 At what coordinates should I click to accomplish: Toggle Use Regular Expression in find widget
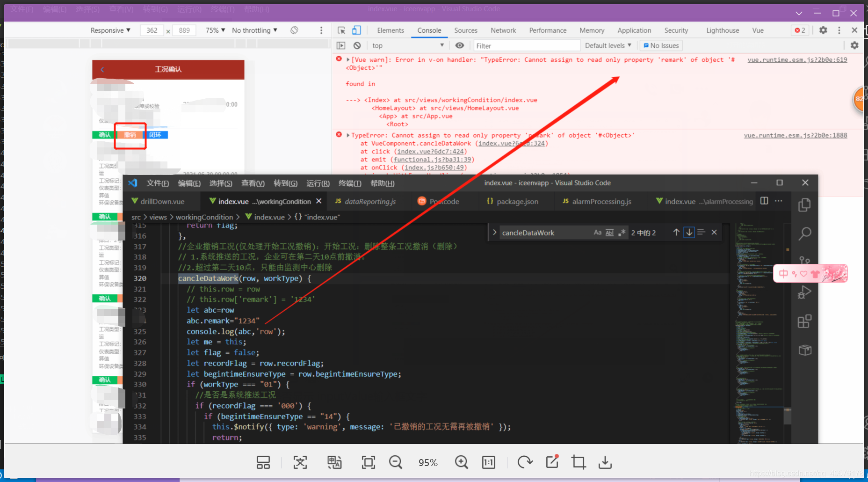click(x=622, y=233)
